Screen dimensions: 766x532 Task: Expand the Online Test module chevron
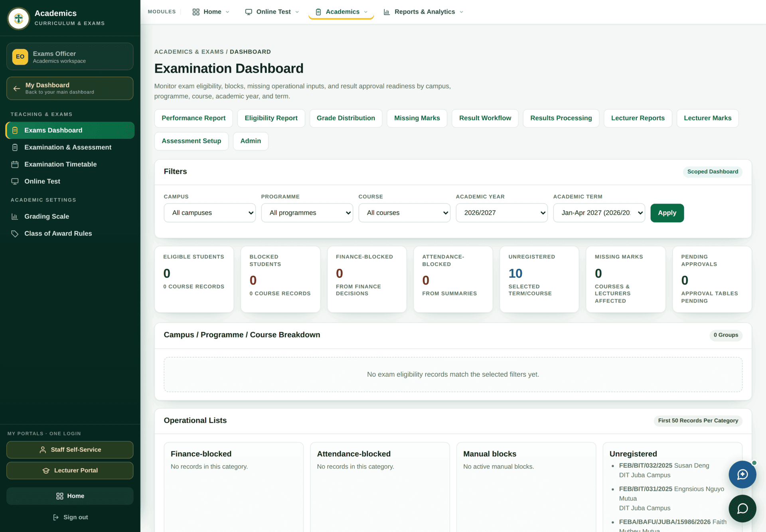pyautogui.click(x=297, y=12)
